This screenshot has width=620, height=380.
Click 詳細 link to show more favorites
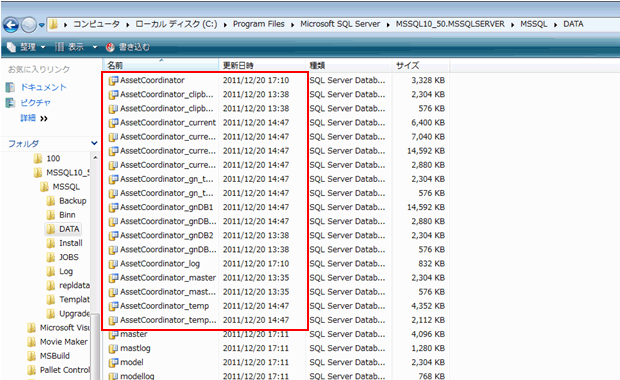pyautogui.click(x=28, y=118)
